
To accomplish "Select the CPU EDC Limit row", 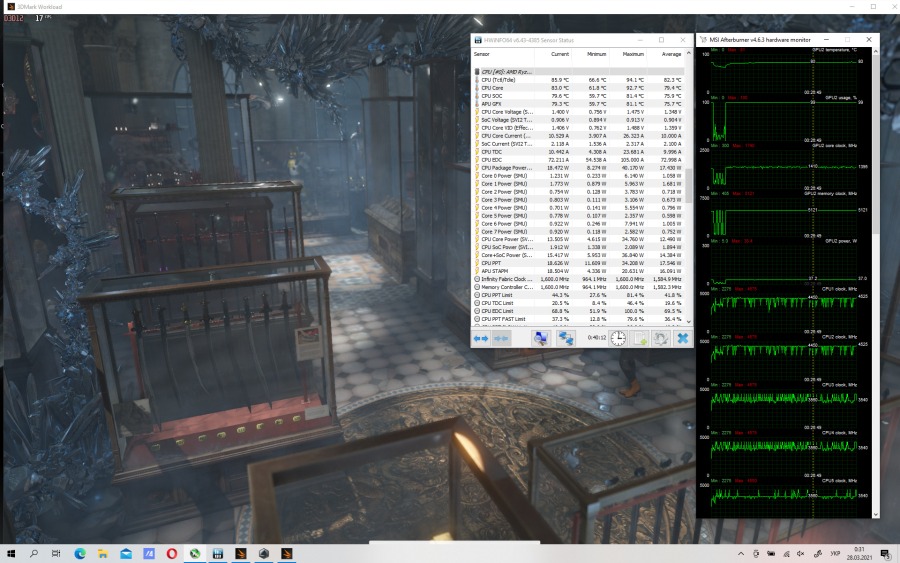I will point(578,311).
